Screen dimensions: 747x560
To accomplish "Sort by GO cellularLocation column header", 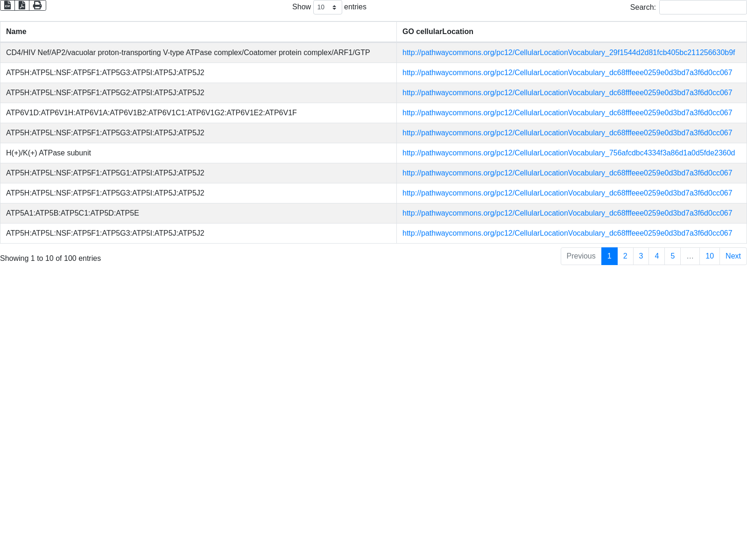I will point(437,32).
